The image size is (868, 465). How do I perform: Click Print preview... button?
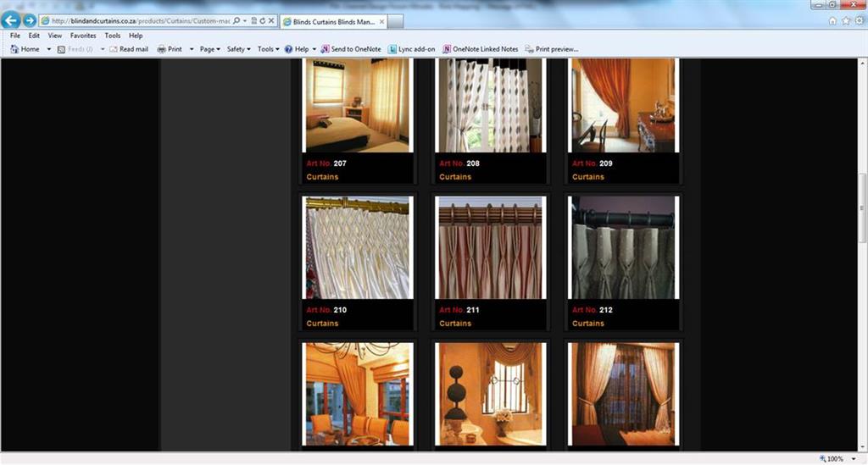(551, 49)
